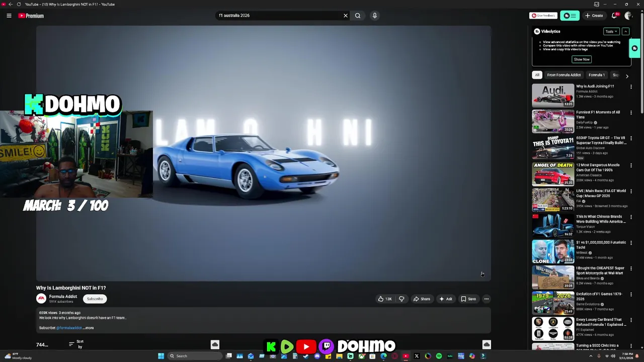The width and height of the screenshot is (644, 362).
Task: Click the Videolytics logo icon
Action: (x=537, y=31)
